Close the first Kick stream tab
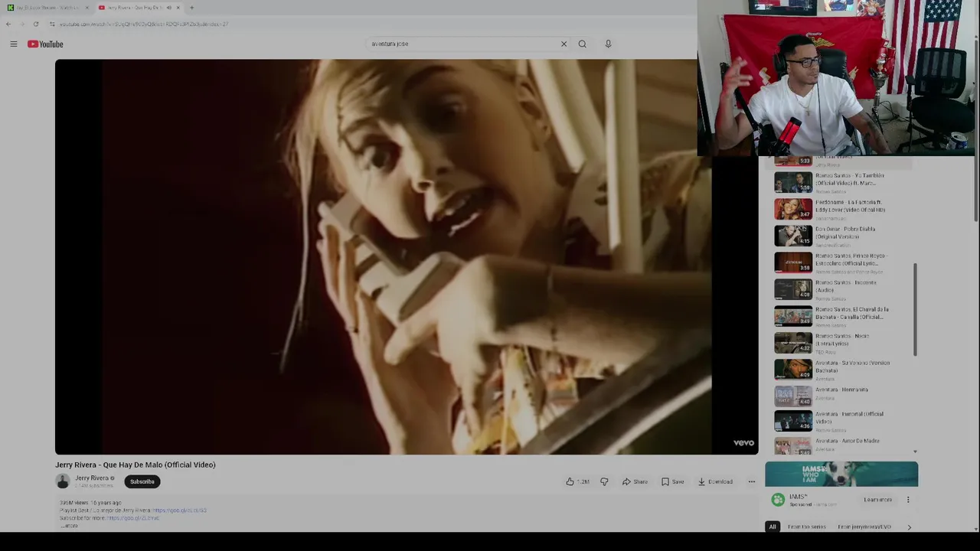This screenshot has height=551, width=980. click(x=87, y=8)
